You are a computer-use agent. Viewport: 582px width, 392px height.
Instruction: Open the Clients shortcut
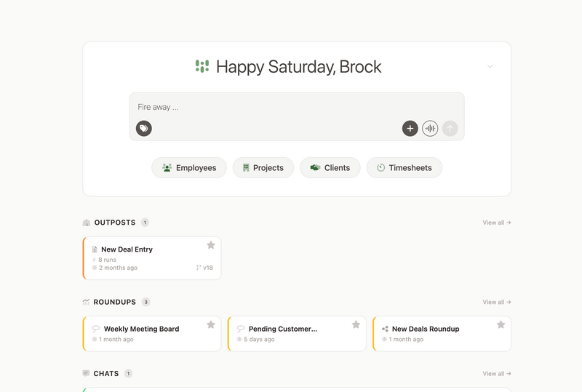330,168
